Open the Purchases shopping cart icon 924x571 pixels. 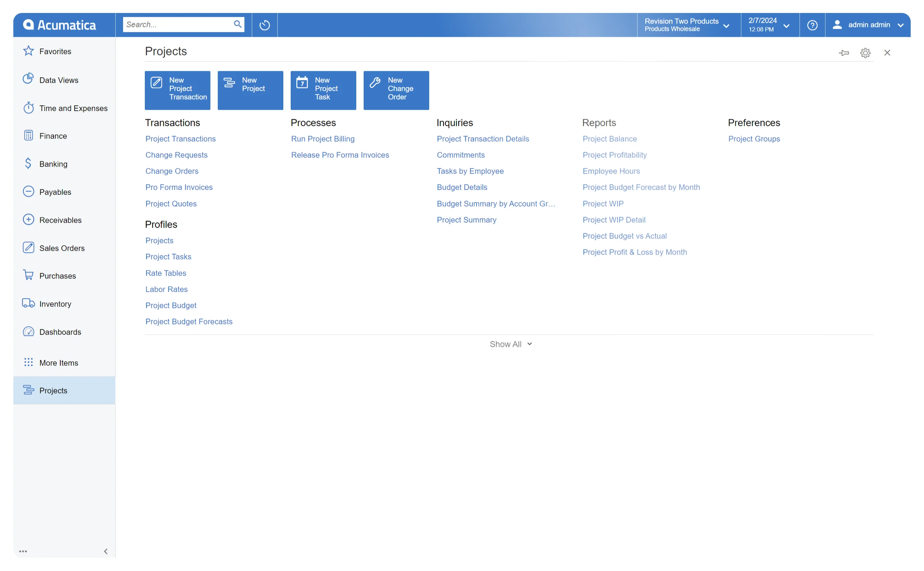click(28, 275)
